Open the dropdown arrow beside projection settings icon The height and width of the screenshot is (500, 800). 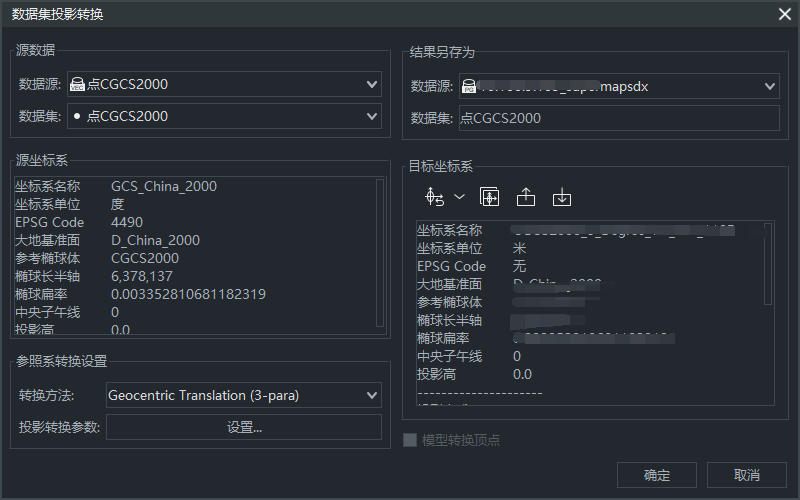(459, 197)
